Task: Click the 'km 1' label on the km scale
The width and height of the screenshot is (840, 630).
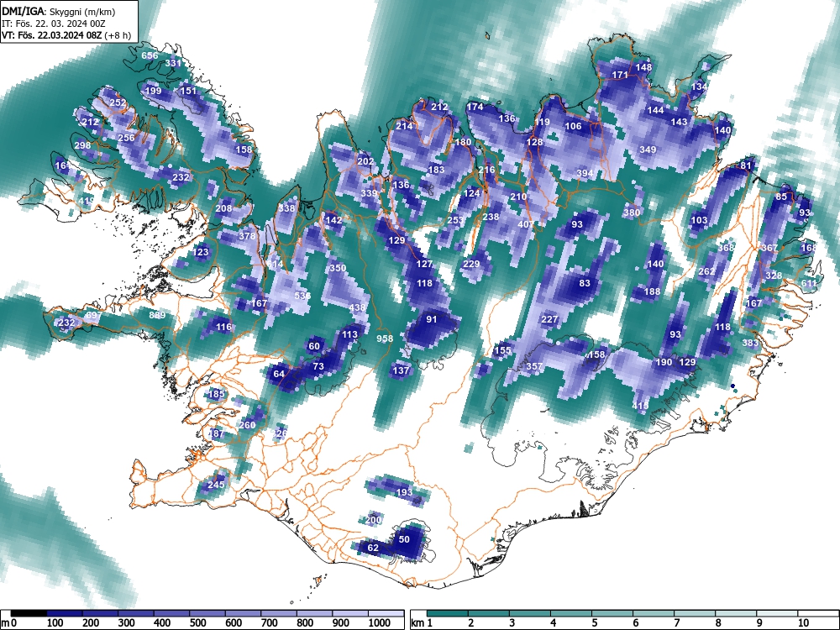Action: 423,623
